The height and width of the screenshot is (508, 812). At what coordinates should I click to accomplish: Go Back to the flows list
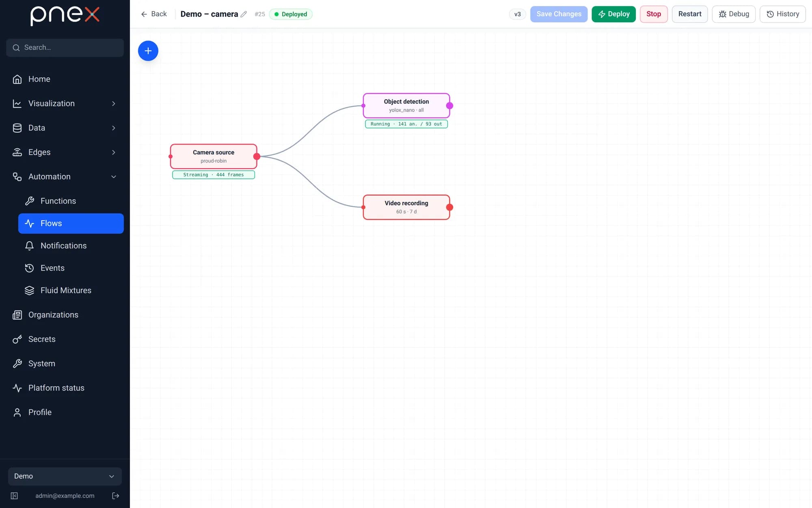(154, 14)
